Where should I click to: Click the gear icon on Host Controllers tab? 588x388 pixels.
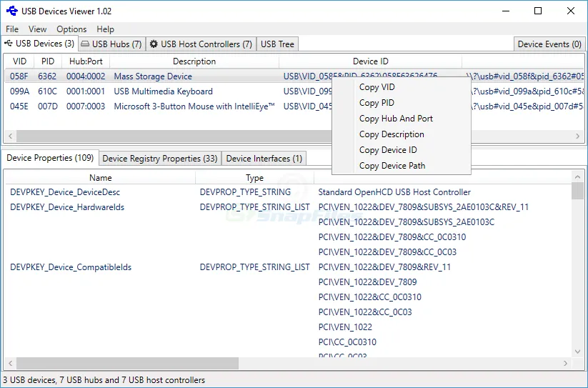[x=154, y=44]
